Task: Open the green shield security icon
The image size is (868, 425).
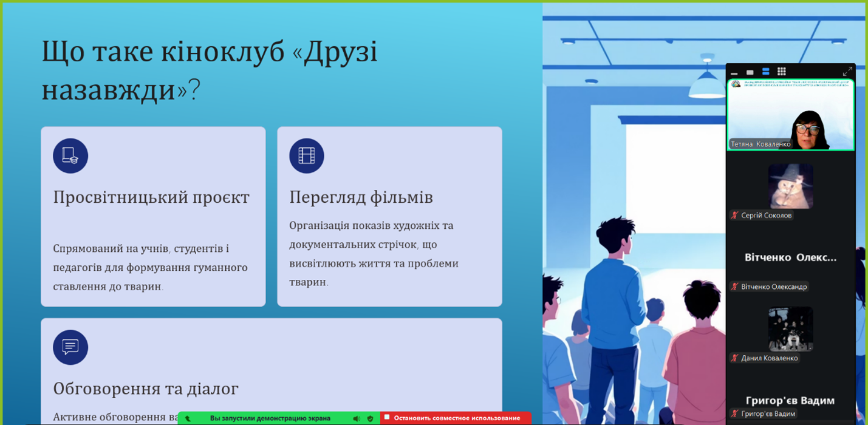Action: point(371,418)
